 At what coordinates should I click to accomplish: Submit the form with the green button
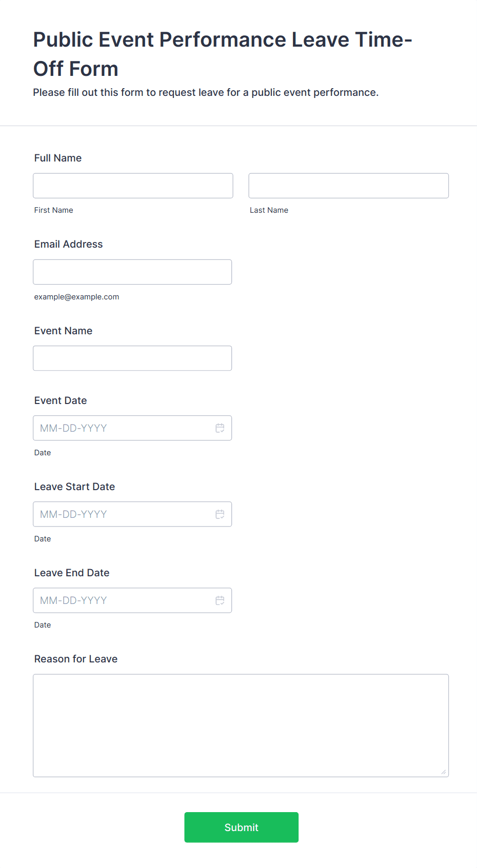pyautogui.click(x=242, y=827)
